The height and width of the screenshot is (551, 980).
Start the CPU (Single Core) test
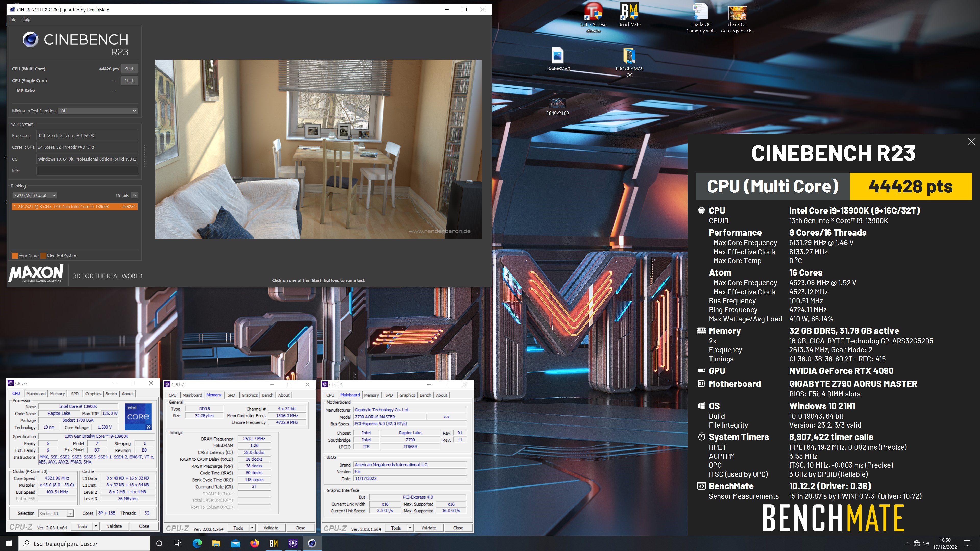[129, 81]
